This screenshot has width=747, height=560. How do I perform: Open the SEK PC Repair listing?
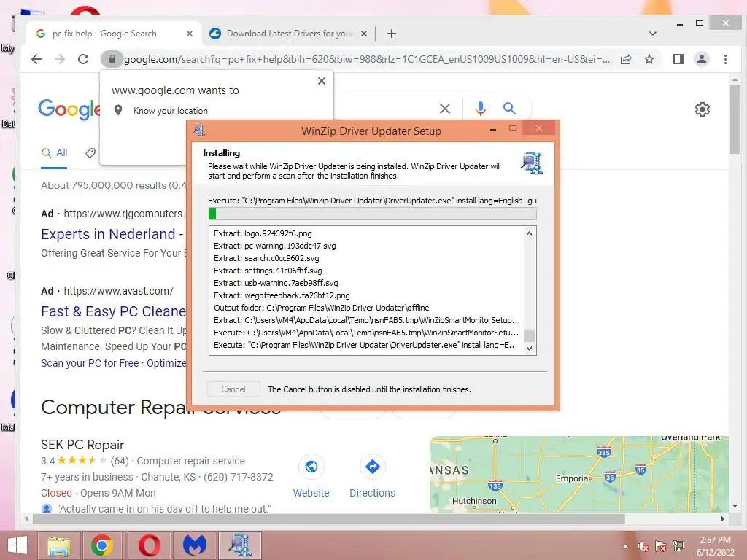tap(82, 444)
